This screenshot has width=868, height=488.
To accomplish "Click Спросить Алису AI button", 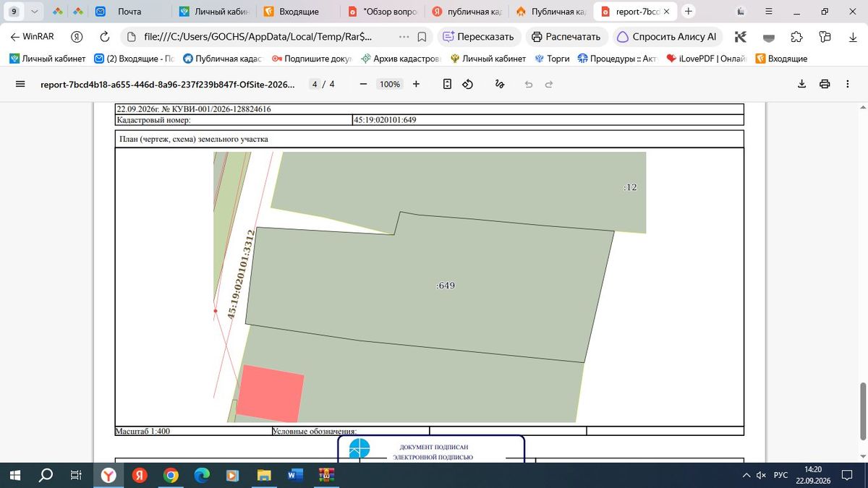I will point(668,37).
